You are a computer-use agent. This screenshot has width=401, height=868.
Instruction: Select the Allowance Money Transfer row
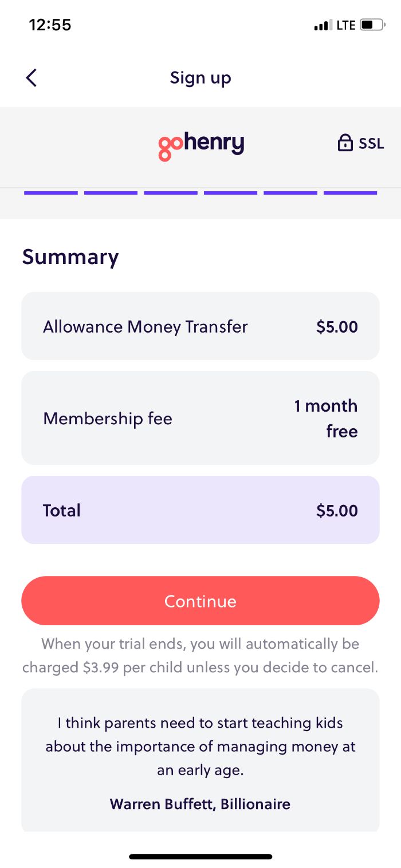click(x=200, y=326)
